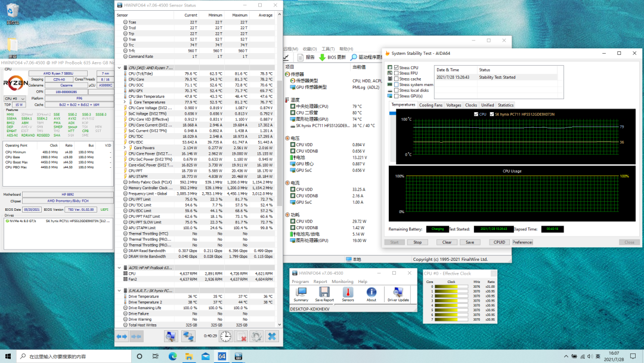The width and height of the screenshot is (644, 363).
Task: Open the Monitoring menu in HWiNFO64
Action: 342,281
